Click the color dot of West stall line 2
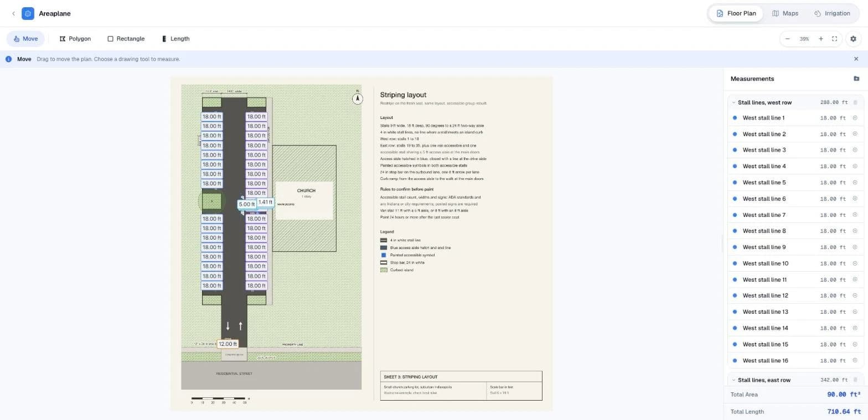 [x=735, y=134]
